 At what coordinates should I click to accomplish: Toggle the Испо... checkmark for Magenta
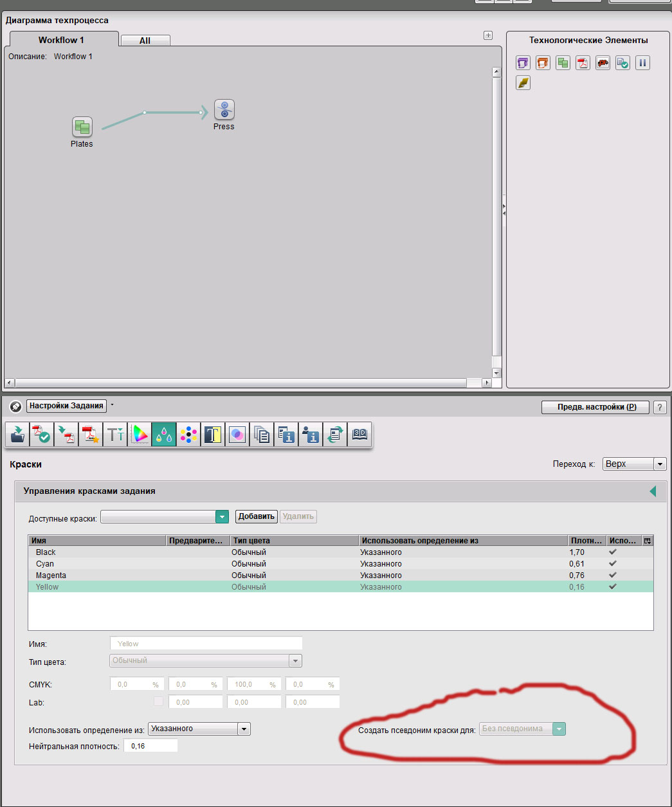[613, 575]
